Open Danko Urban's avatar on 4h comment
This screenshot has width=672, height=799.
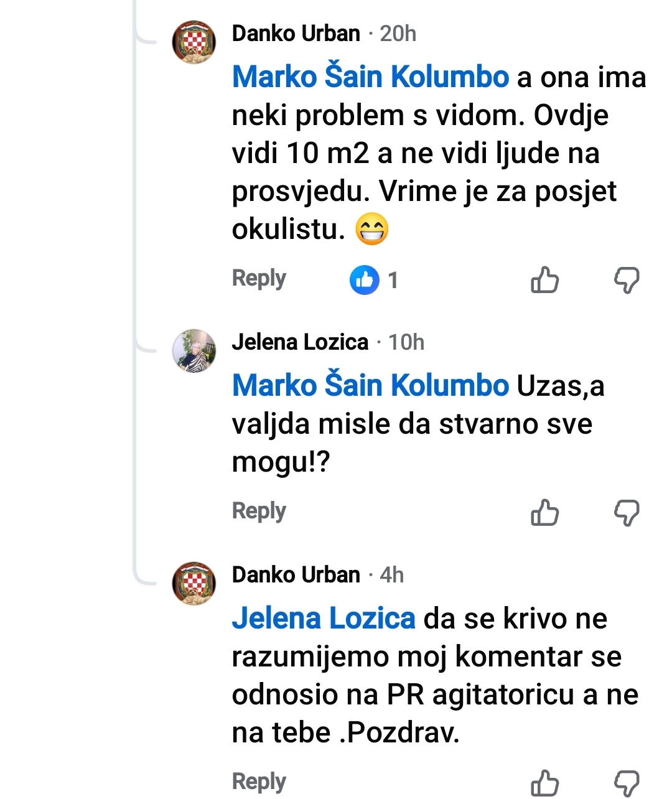(x=194, y=583)
